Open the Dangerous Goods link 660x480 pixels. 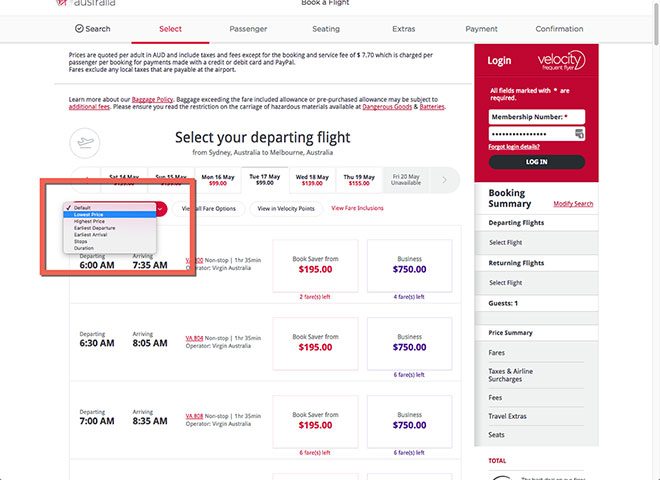(387, 107)
